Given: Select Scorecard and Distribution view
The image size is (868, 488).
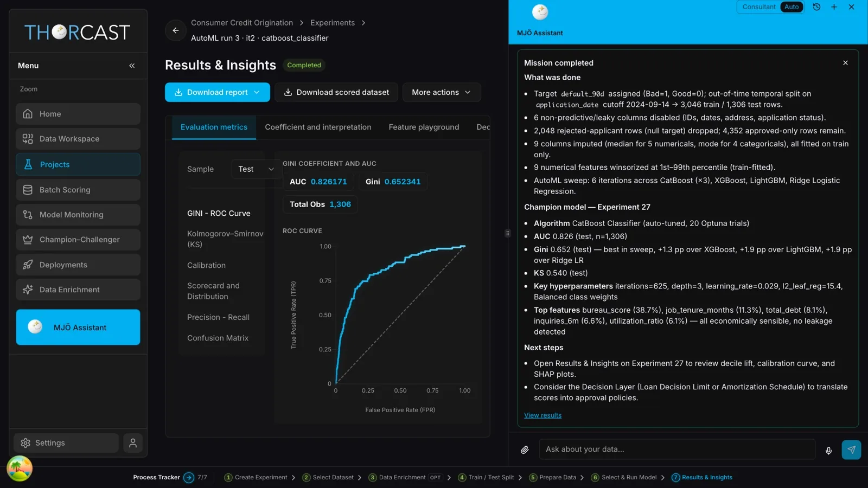Looking at the screenshot, I should tap(213, 291).
